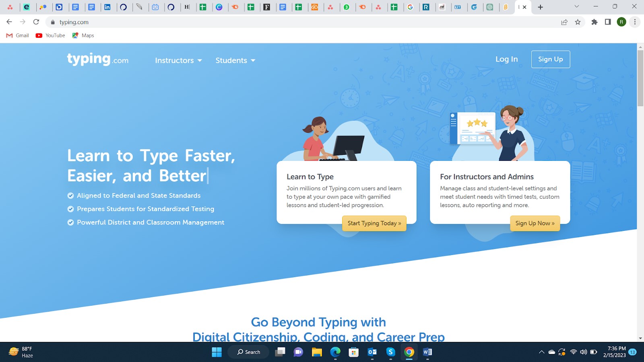
Task: Open Microsoft Word from the taskbar
Action: (427, 352)
